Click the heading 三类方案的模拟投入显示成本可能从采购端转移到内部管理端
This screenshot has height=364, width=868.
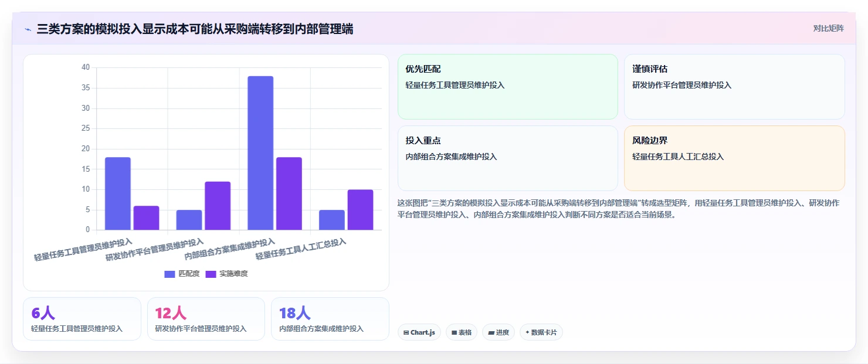(195, 29)
